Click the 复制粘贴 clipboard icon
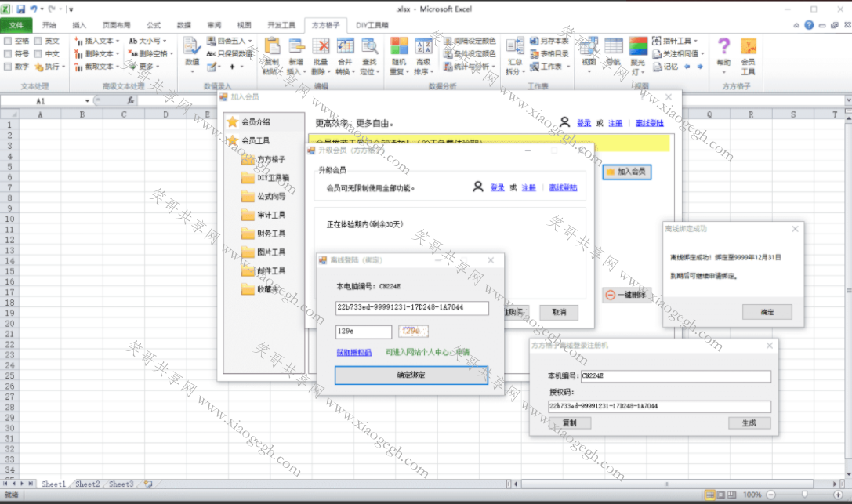This screenshot has width=852, height=504. tap(271, 47)
